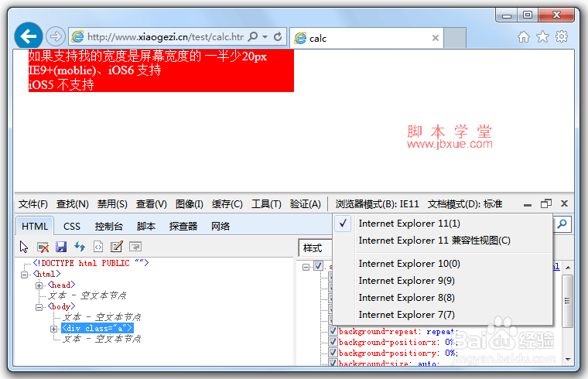Click the element source icon in toolbar
The image size is (588, 379).
pos(98,247)
